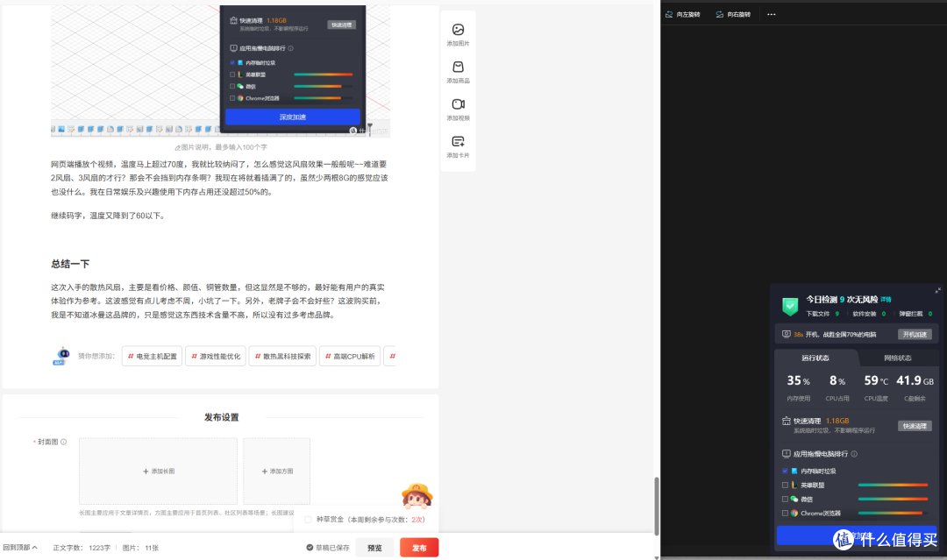Switch to 网络状态 tab in security panel
The width and height of the screenshot is (947, 560).
[898, 358]
